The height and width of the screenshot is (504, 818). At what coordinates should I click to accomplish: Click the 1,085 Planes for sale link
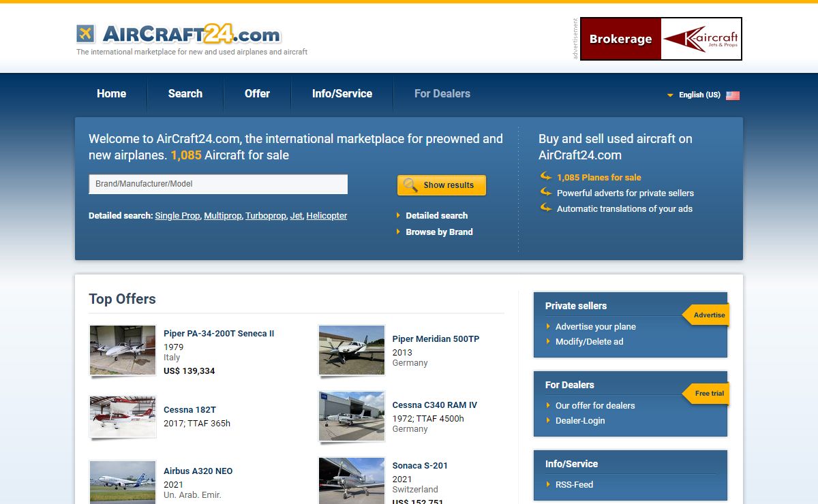(x=599, y=178)
